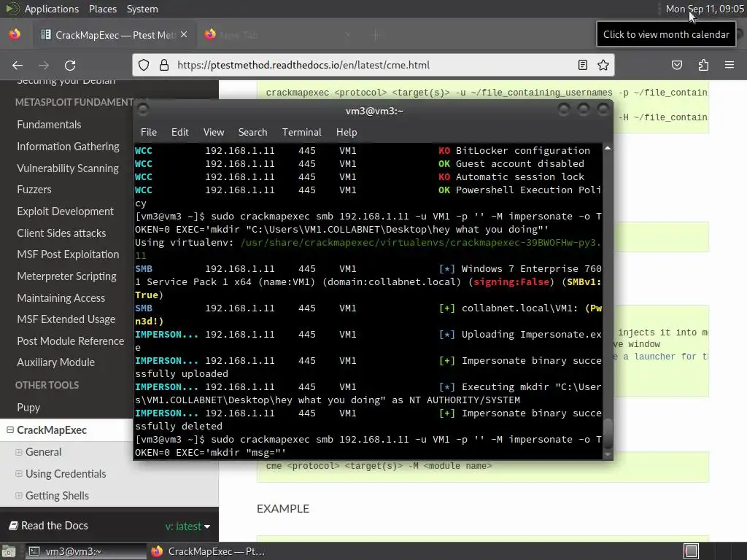Image resolution: width=747 pixels, height=560 pixels.
Task: Toggle reader view icon in address bar
Action: point(583,65)
